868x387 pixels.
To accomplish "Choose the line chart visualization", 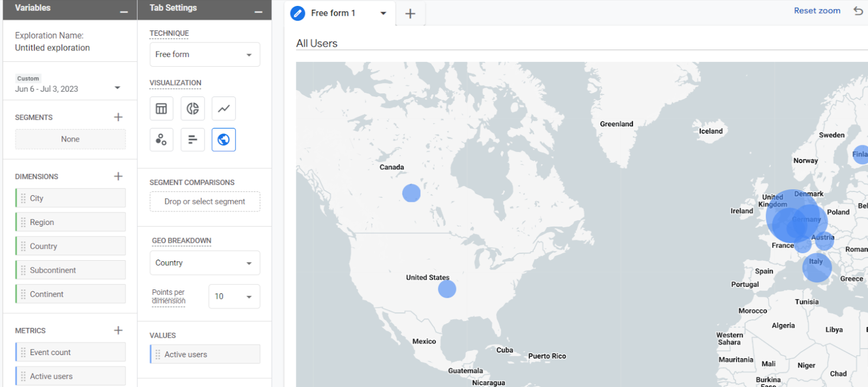I will click(x=224, y=108).
